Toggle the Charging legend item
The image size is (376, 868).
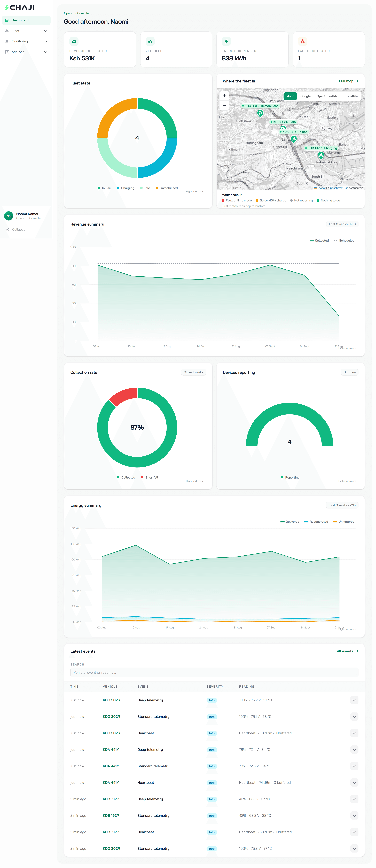[x=125, y=188]
